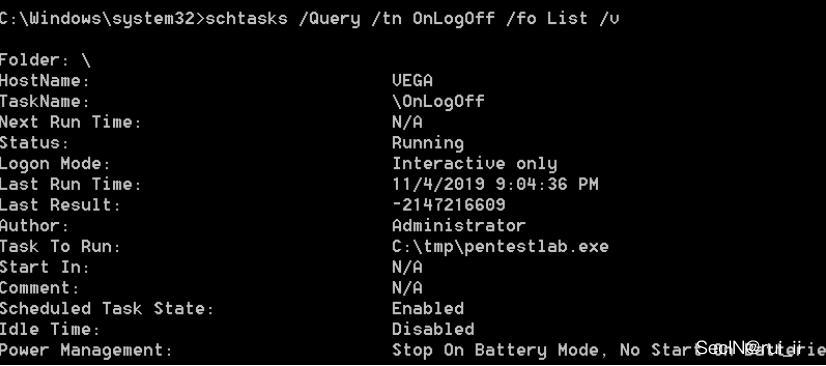The image size is (826, 366).
Task: Click the Status value Running
Action: point(428,143)
